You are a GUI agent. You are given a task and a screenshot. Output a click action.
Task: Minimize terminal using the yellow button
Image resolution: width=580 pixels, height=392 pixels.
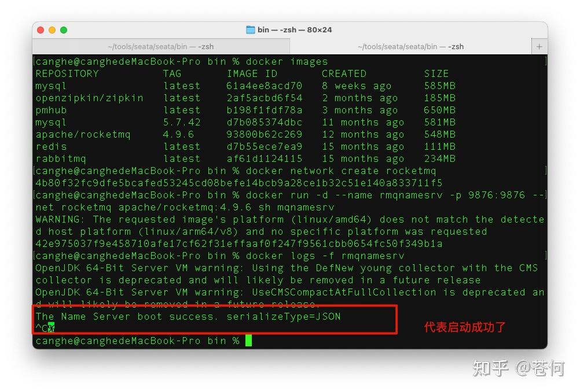52,30
